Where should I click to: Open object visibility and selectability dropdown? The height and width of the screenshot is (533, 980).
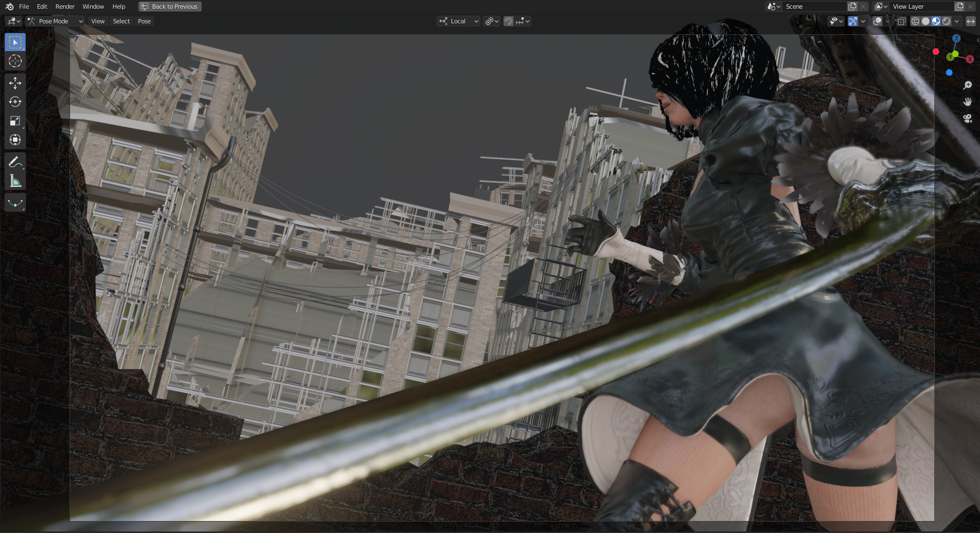836,21
